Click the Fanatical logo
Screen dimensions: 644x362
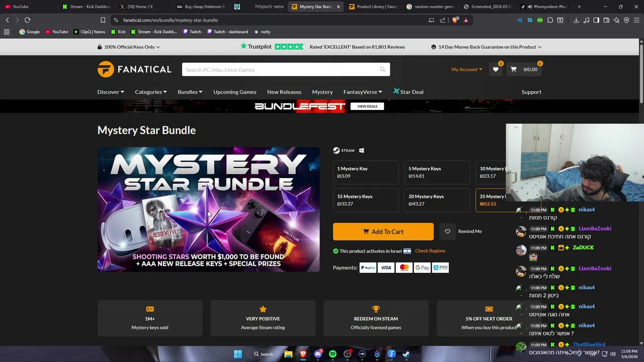coord(134,69)
